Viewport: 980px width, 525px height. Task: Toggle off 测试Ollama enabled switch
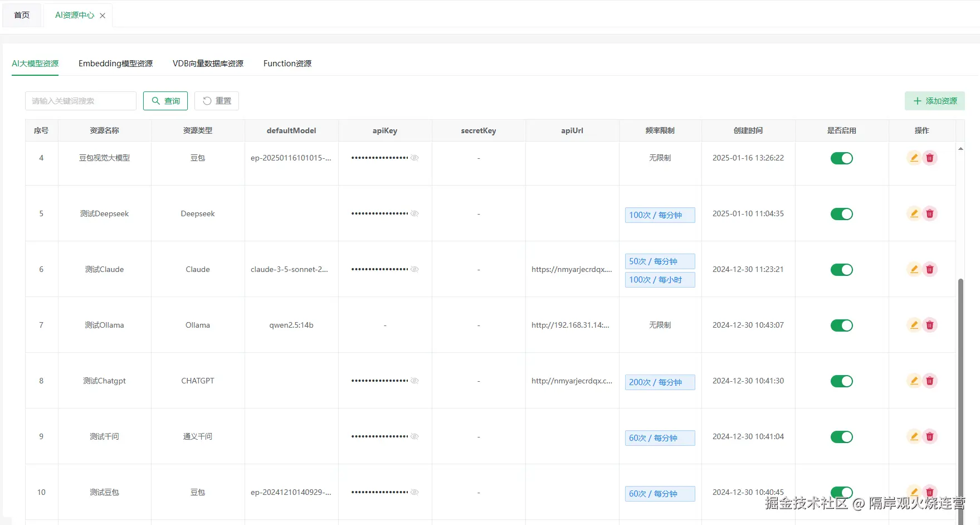click(x=841, y=325)
